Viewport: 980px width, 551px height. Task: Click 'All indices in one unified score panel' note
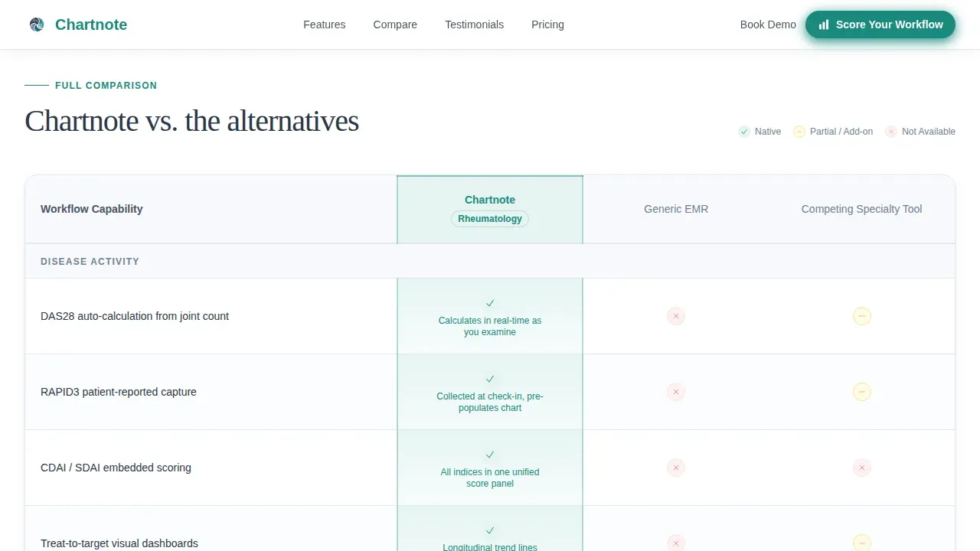(x=490, y=478)
